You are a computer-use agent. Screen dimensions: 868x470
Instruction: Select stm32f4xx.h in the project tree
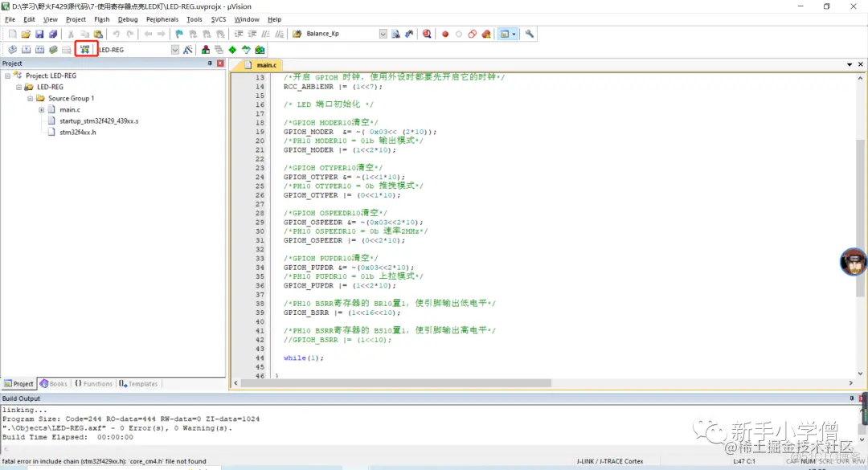pyautogui.click(x=77, y=133)
